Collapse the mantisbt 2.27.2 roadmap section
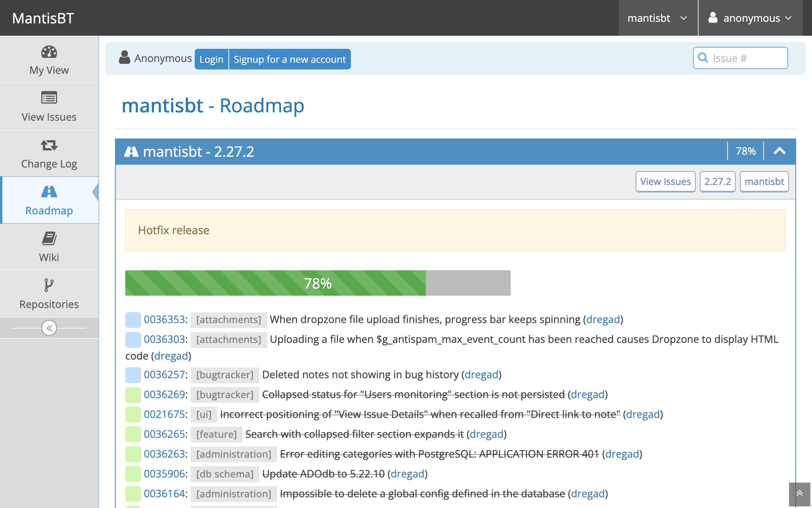The height and width of the screenshot is (508, 812). tap(779, 151)
